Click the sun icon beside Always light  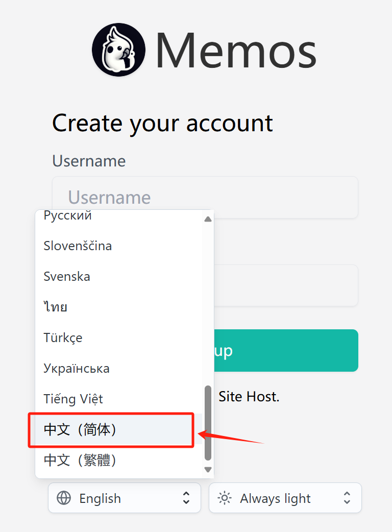pos(224,498)
